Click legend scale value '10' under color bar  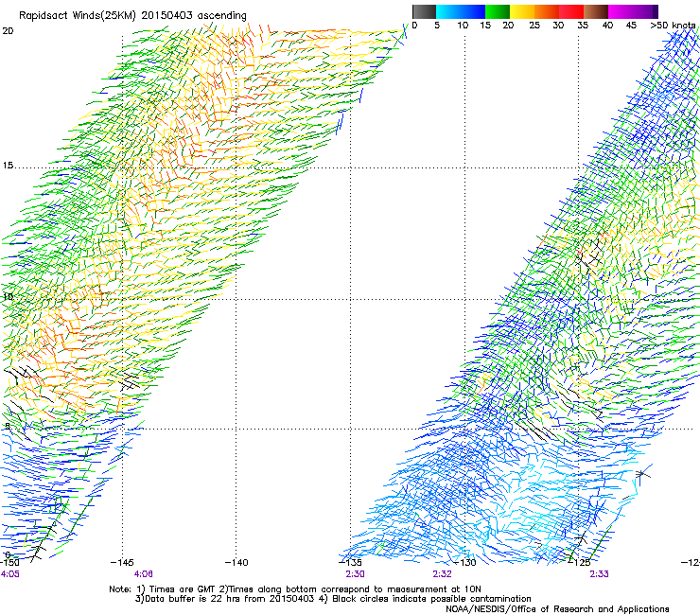463,26
